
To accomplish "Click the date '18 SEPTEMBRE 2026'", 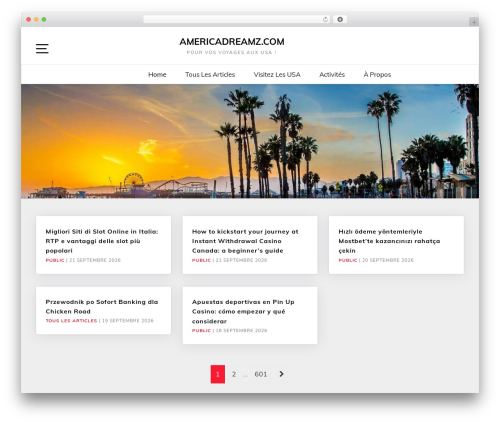I will 241,331.
